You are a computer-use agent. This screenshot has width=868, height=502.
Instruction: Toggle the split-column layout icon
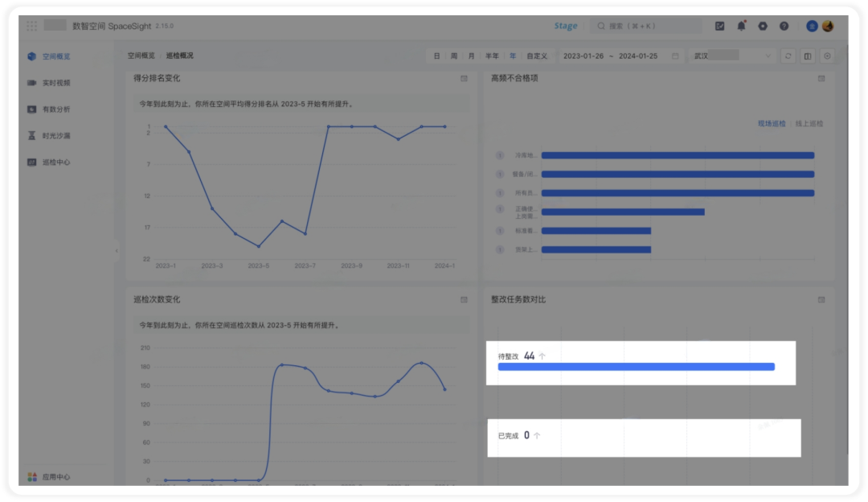[808, 56]
